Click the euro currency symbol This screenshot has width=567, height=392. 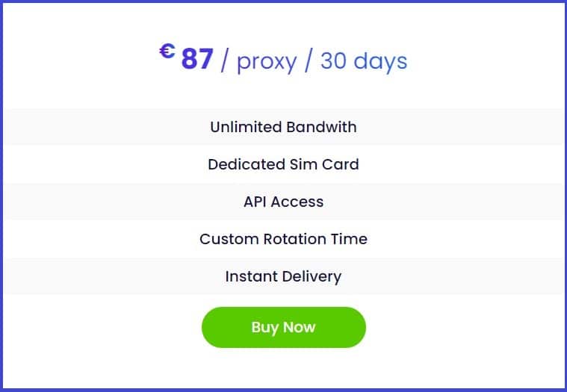click(x=167, y=51)
